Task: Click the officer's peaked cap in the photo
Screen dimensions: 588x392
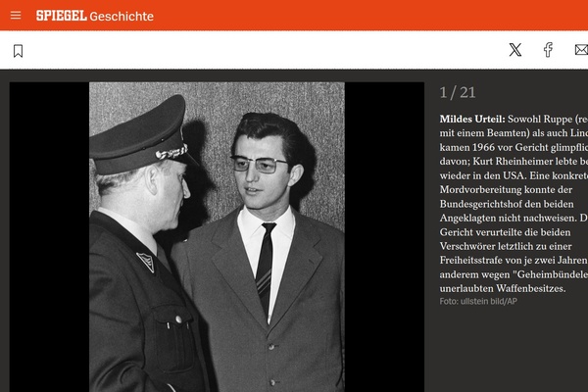Action: 140,137
